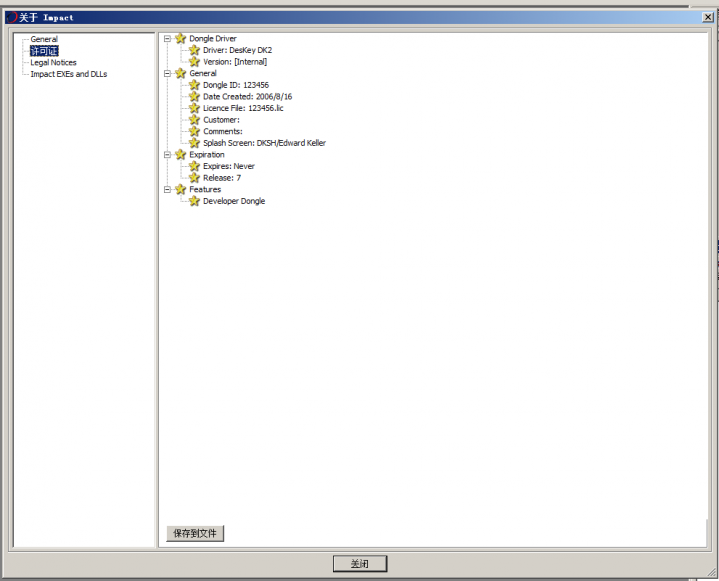Viewport: 719px width, 581px height.
Task: Open the Legal Notices page
Action: (x=53, y=62)
